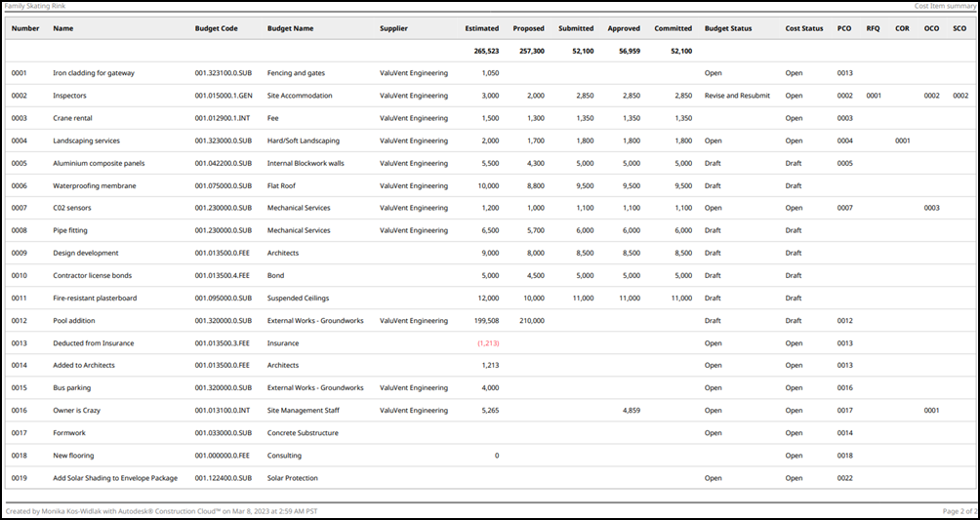
Task: Click PCO number 0022
Action: 845,477
